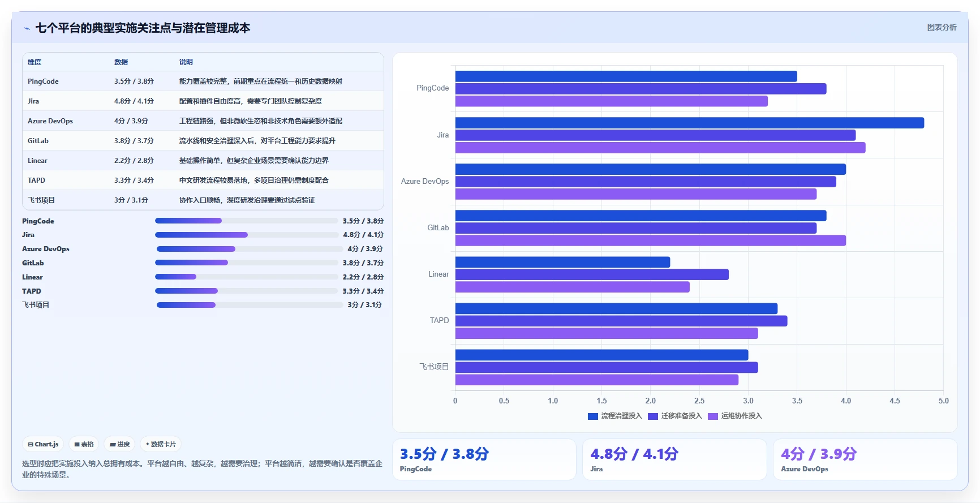
Task: Select the Chart.js chip
Action: (44, 444)
